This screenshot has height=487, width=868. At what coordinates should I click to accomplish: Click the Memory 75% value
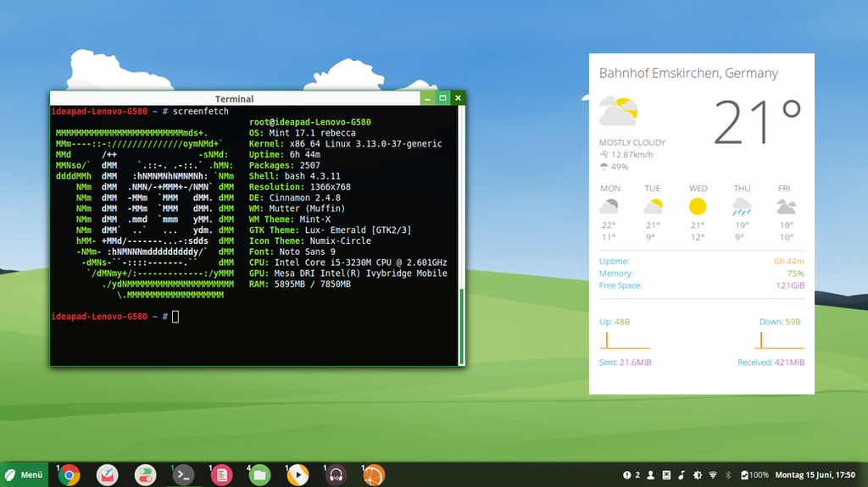[795, 274]
